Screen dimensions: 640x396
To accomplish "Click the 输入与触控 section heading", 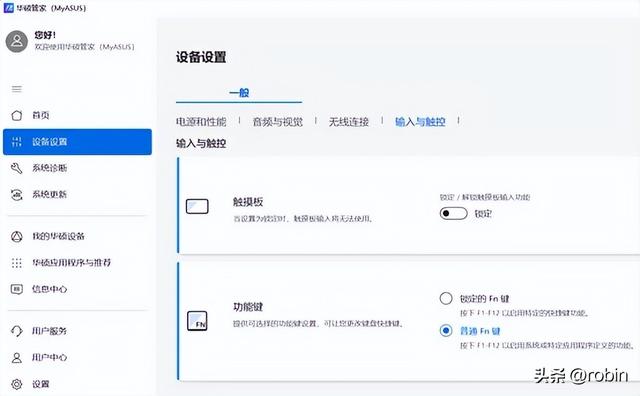I will point(201,143).
